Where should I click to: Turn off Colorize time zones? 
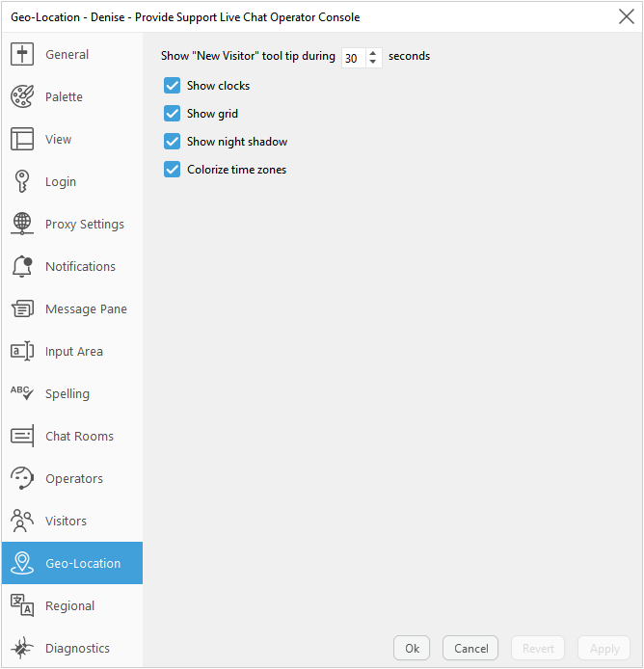pos(173,170)
